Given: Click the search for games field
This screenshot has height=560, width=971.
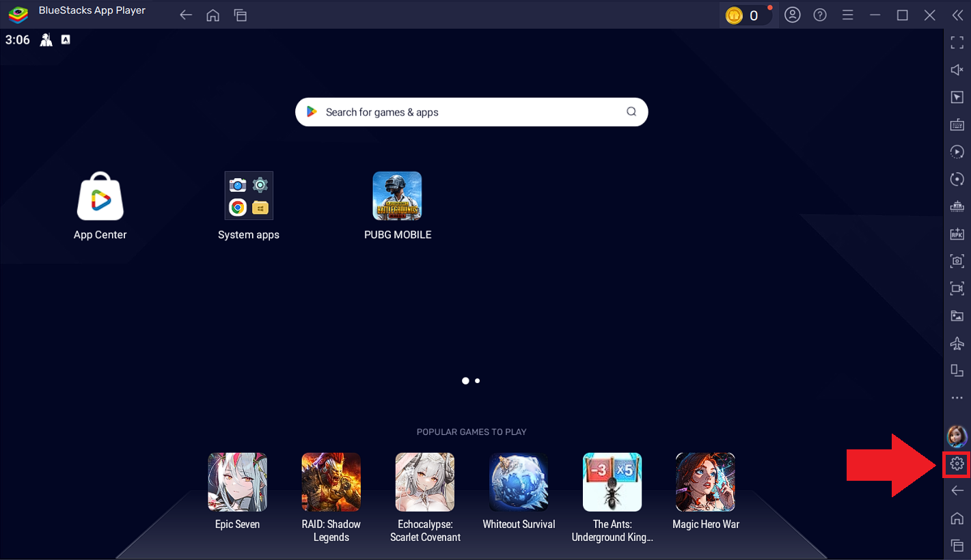Looking at the screenshot, I should 471,111.
